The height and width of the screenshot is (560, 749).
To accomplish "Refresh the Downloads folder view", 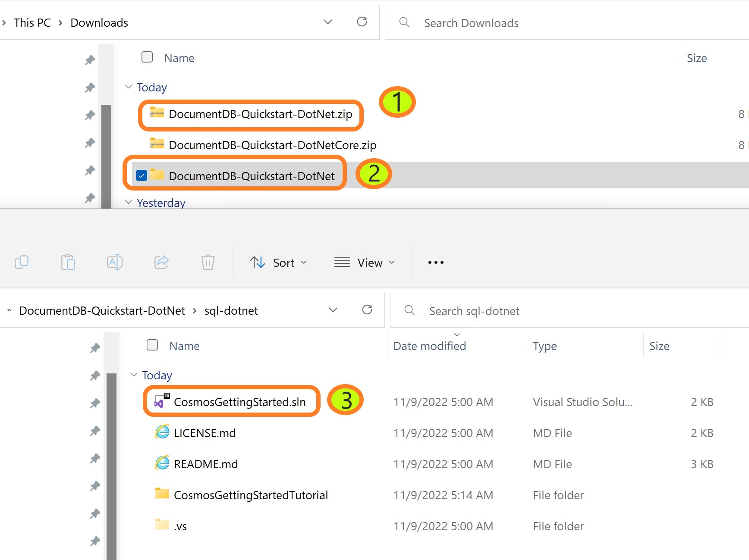I will pyautogui.click(x=362, y=22).
